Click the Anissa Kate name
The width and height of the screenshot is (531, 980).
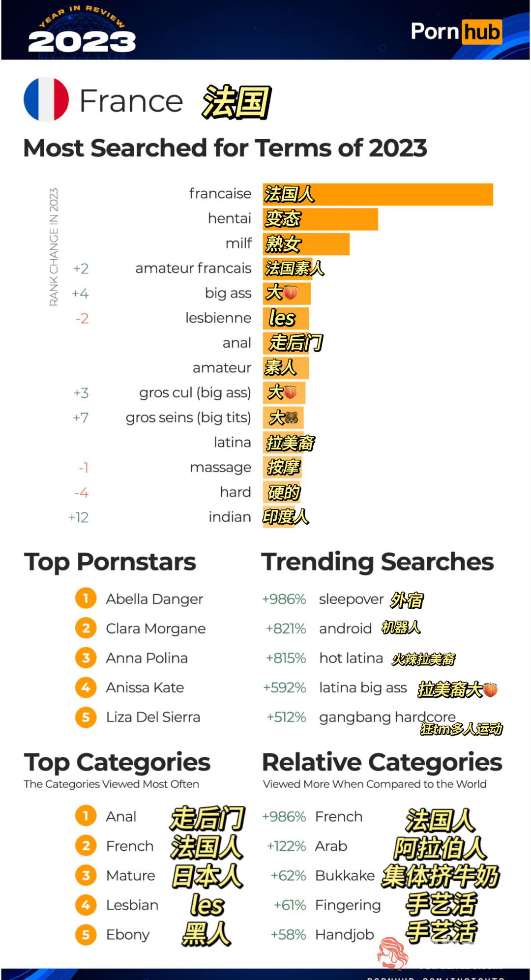[145, 687]
